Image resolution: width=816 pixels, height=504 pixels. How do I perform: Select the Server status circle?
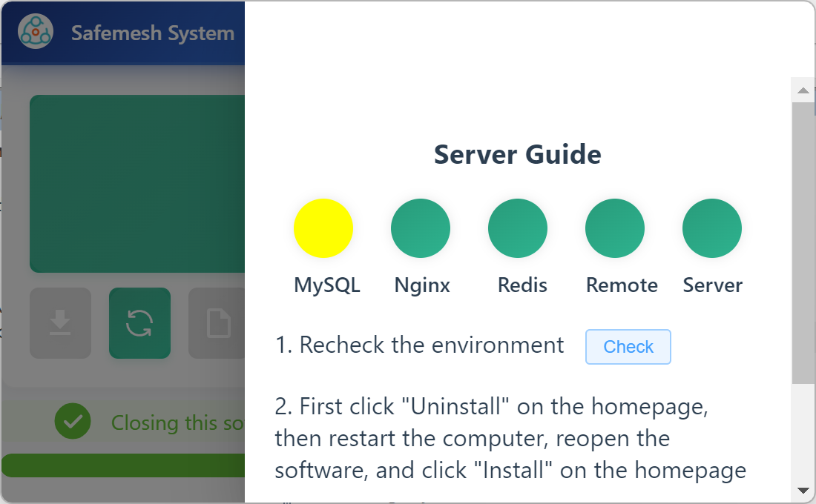(712, 228)
